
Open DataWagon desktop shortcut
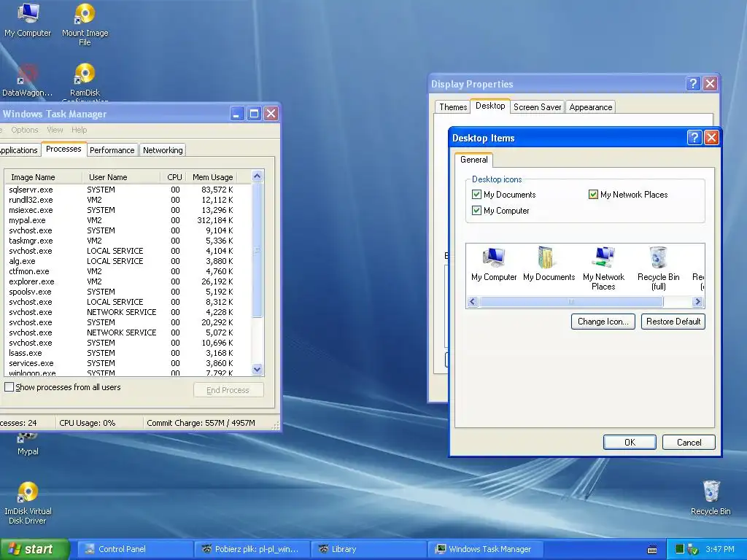pos(27,80)
